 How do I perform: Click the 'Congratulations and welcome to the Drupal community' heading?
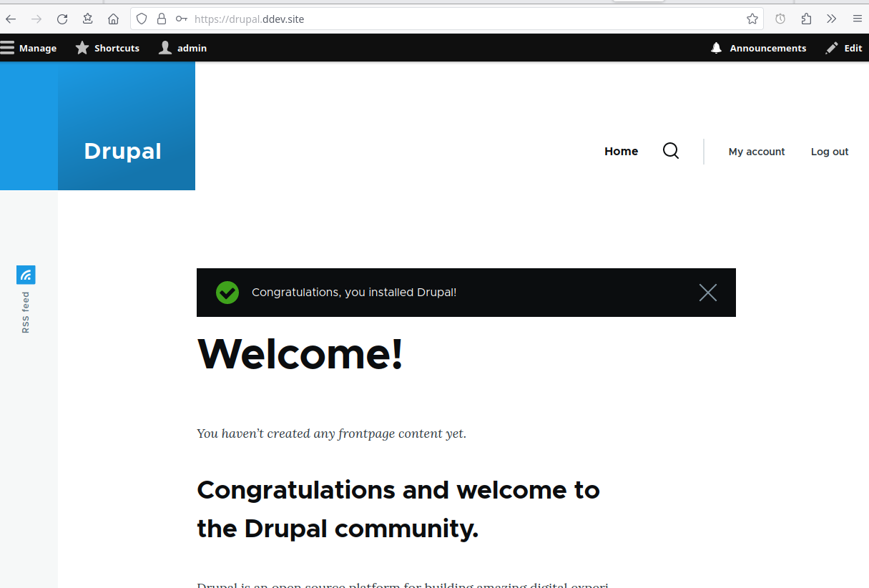click(x=398, y=509)
